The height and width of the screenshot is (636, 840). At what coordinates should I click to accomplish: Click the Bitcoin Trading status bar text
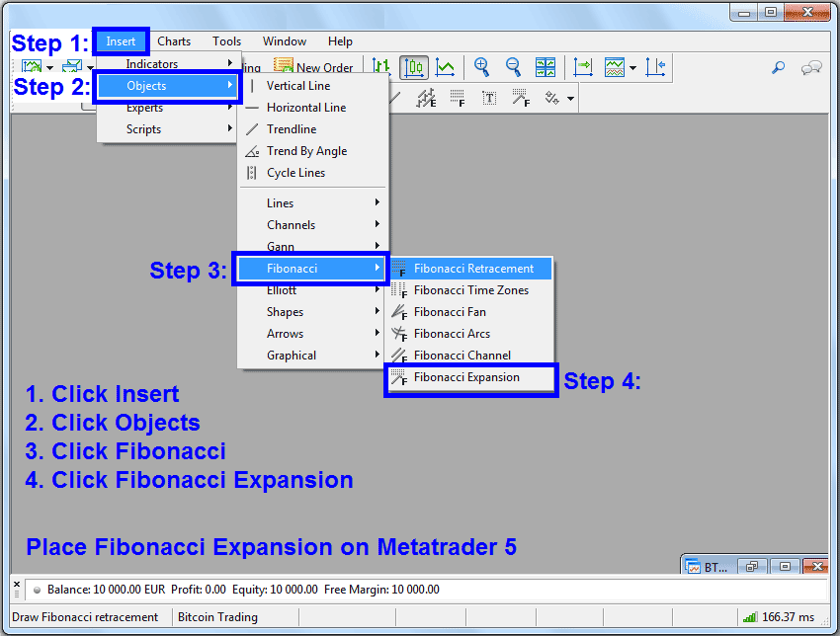pyautogui.click(x=217, y=617)
